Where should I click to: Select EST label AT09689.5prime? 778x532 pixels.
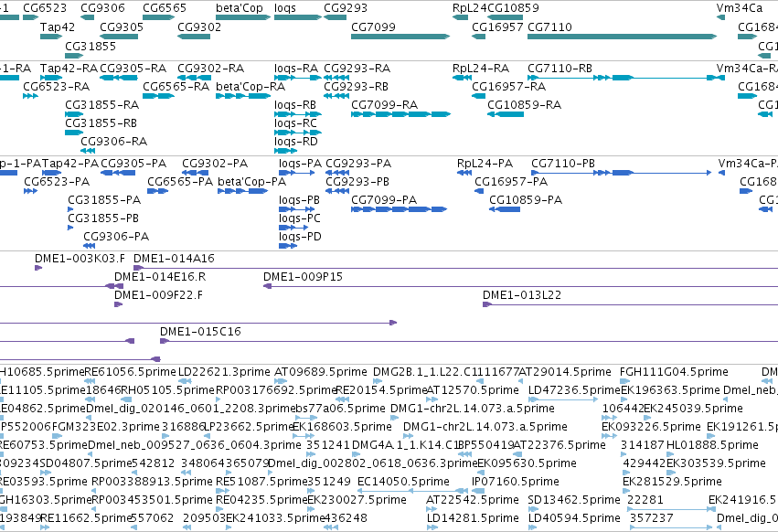click(321, 372)
